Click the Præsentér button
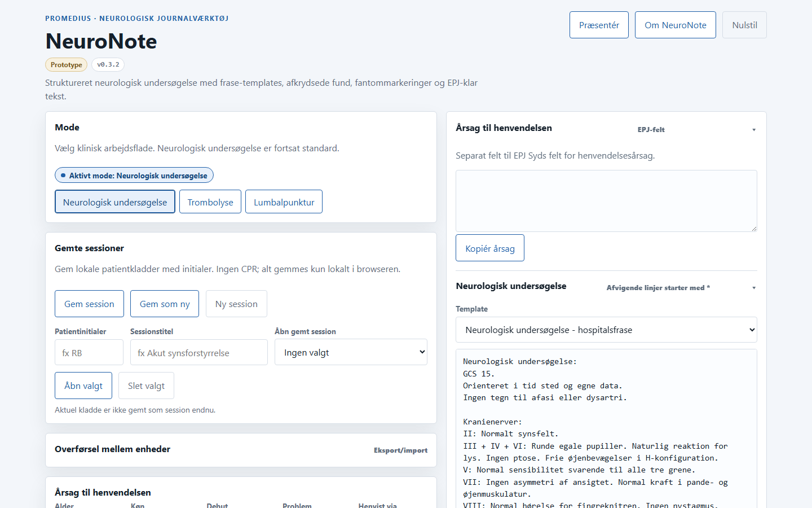812x508 pixels. tap(599, 25)
